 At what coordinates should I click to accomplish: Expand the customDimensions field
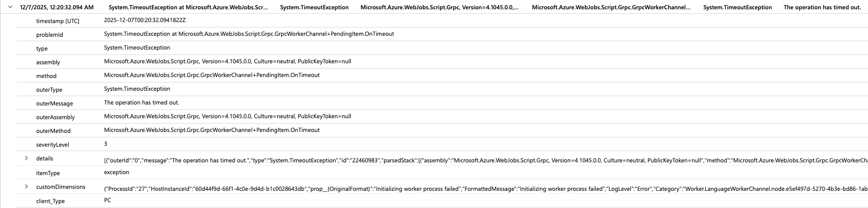(26, 186)
